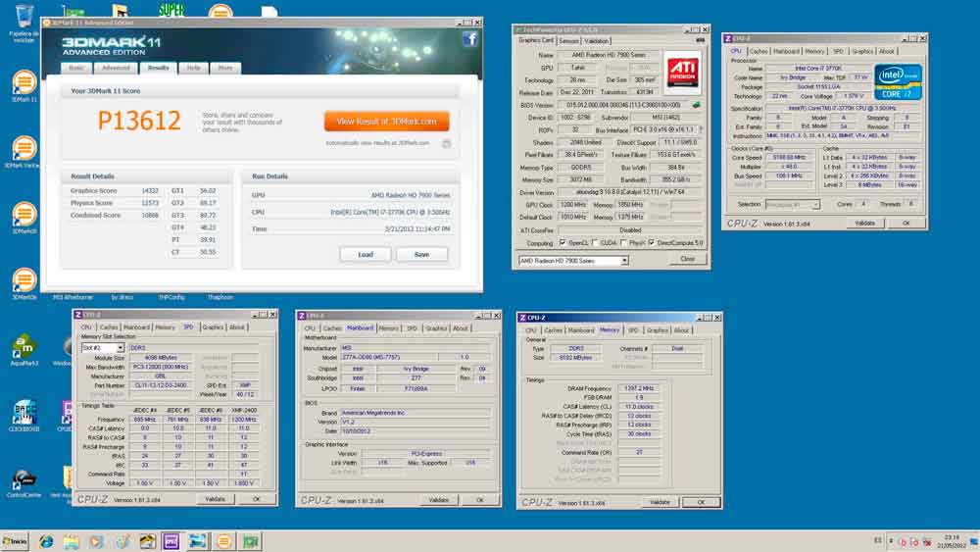Launch the 3DMark 11 desktop shortcut
This screenshot has height=552, width=980.
click(x=24, y=86)
